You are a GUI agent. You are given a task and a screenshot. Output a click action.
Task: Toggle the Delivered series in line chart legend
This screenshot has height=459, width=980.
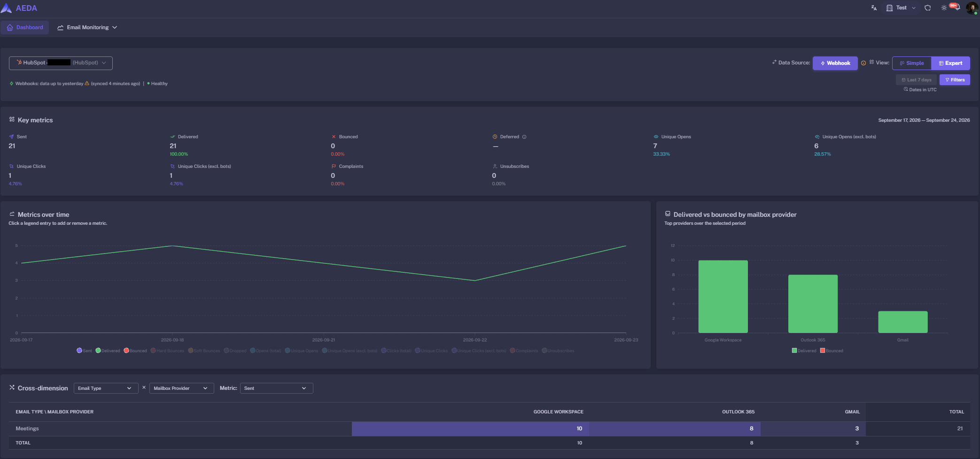pyautogui.click(x=108, y=351)
